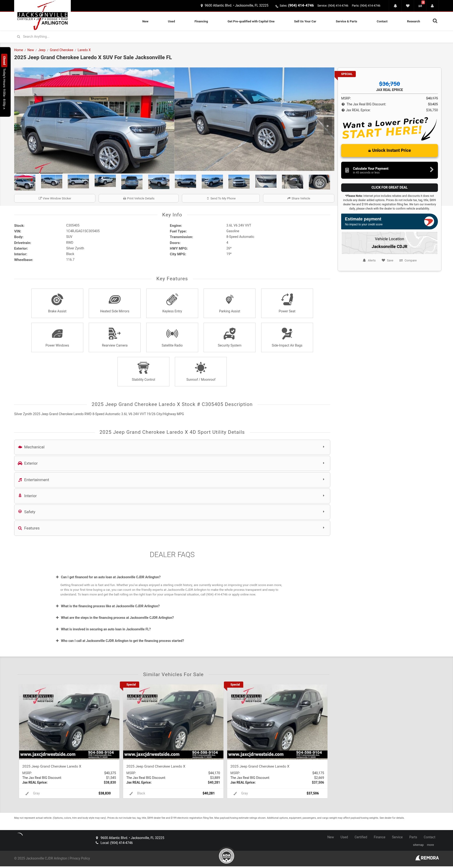Click the Power Seat feature icon
This screenshot has width=453, height=868.
[287, 299]
